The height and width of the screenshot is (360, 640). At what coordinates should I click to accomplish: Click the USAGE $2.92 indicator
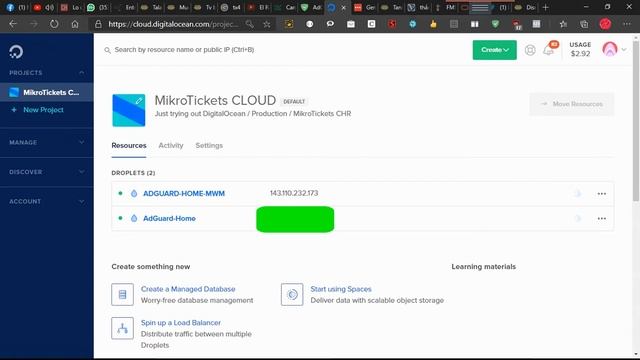click(580, 49)
